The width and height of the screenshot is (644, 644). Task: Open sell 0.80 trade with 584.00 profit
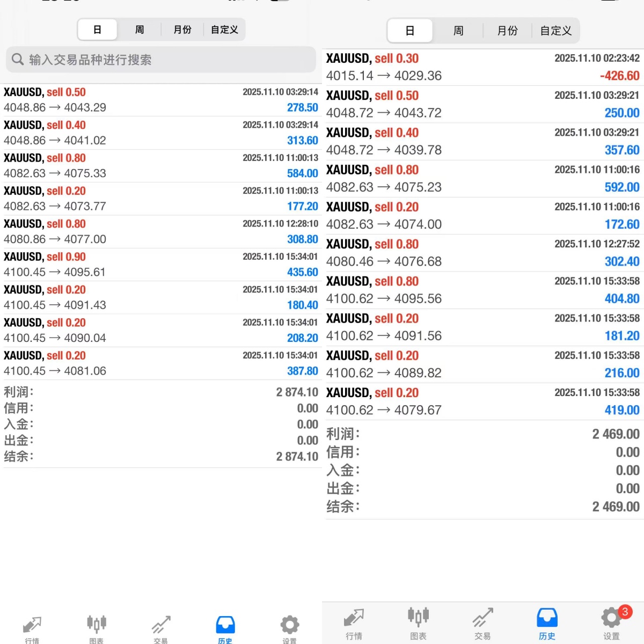(161, 166)
